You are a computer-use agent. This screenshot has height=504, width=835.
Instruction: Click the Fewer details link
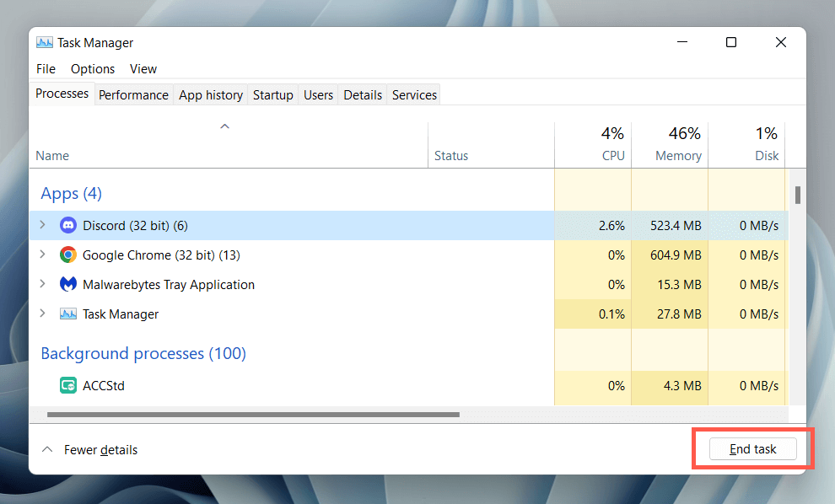[100, 450]
